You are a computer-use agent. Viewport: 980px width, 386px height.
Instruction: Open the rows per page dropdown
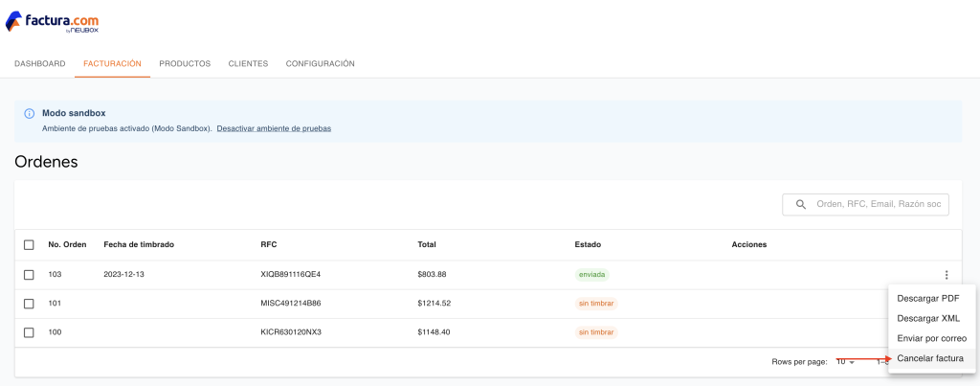tap(846, 362)
